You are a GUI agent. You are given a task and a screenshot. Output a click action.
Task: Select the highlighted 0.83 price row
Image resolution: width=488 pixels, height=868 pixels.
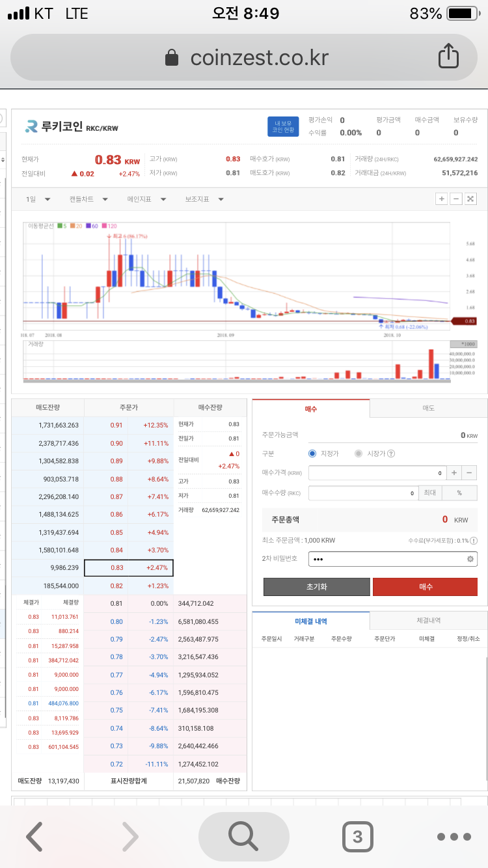[129, 567]
